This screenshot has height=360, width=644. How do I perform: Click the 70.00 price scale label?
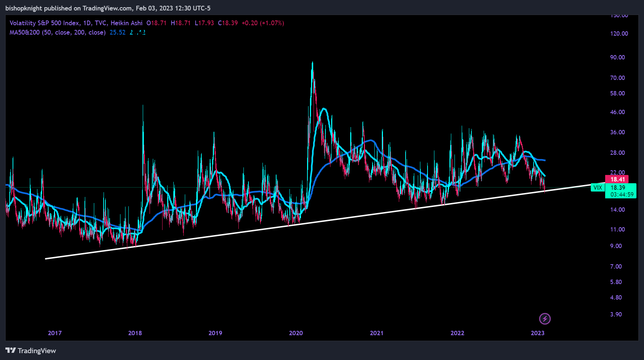coord(617,78)
